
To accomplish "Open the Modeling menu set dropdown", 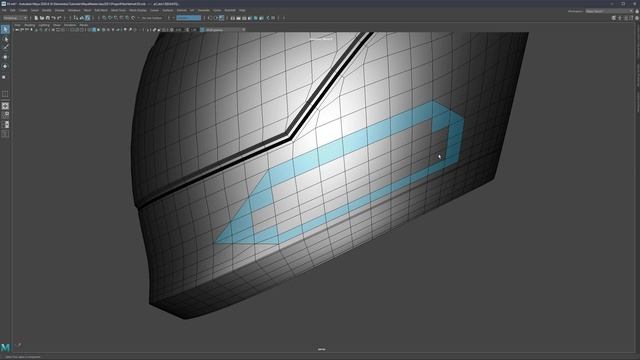I will point(15,18).
